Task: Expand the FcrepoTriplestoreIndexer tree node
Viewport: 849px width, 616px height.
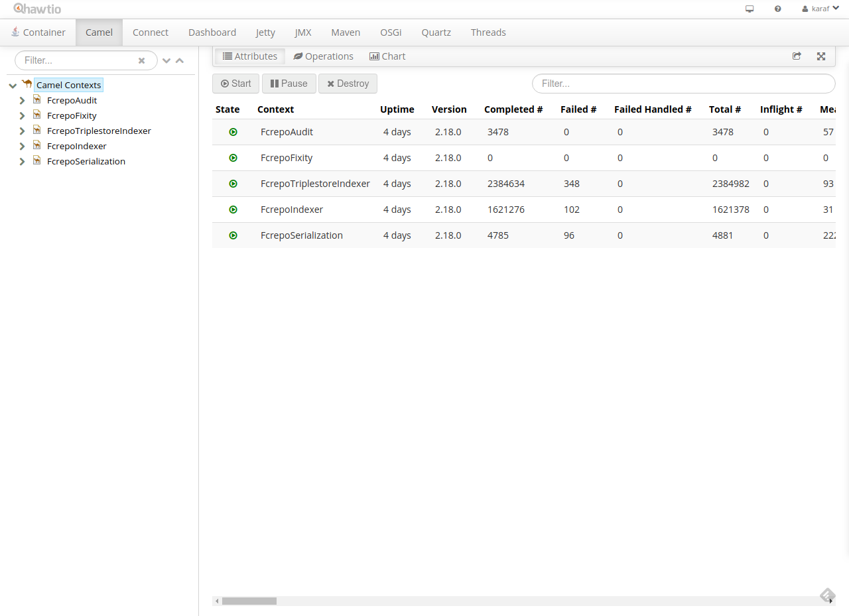Action: click(x=22, y=131)
